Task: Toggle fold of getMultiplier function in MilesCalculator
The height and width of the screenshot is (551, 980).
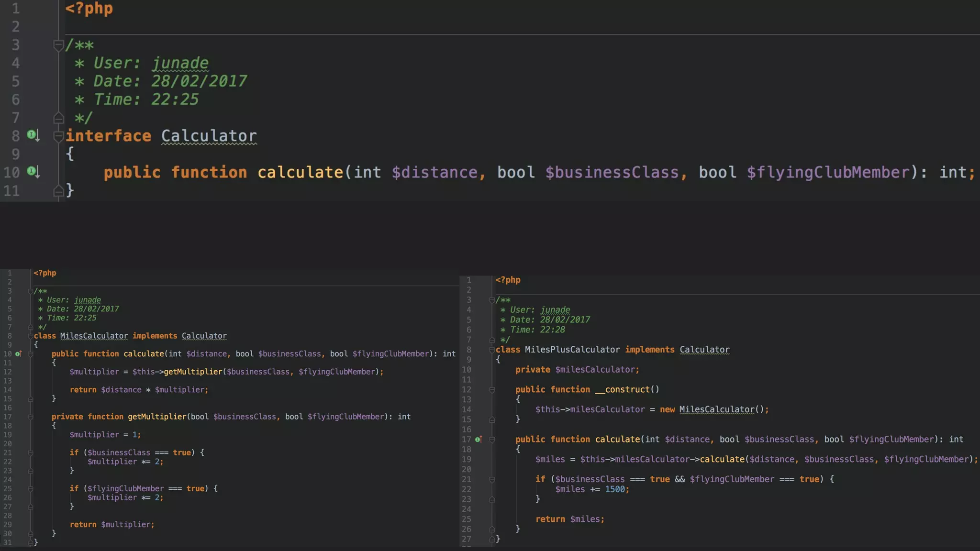Action: click(30, 417)
